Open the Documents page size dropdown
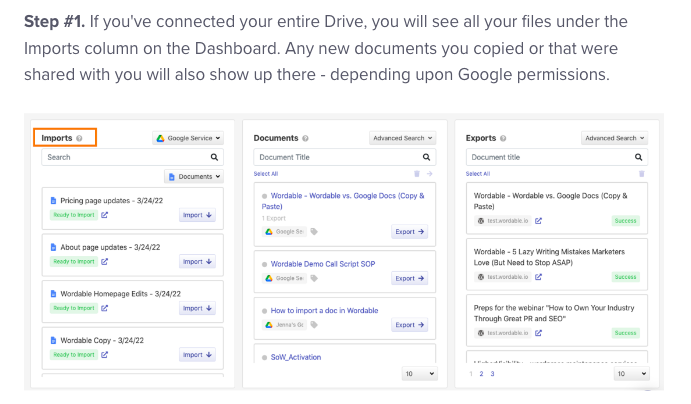The height and width of the screenshot is (404, 691). [420, 374]
